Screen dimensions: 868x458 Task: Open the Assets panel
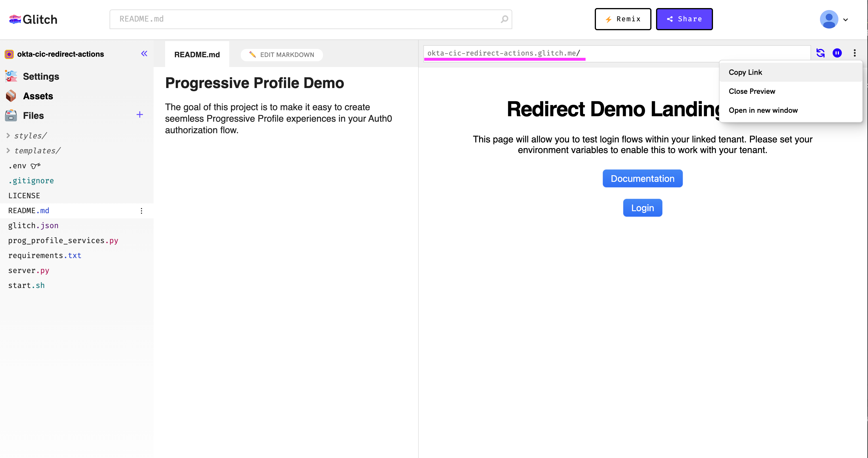pos(38,96)
